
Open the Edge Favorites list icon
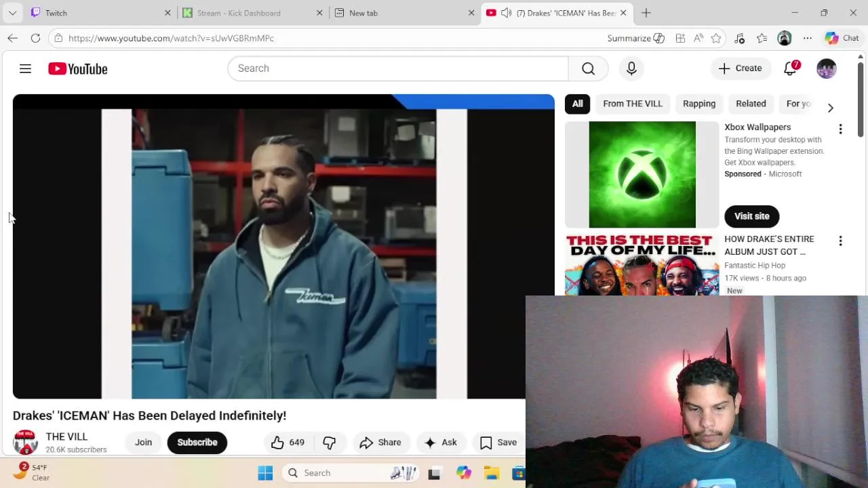coord(762,38)
